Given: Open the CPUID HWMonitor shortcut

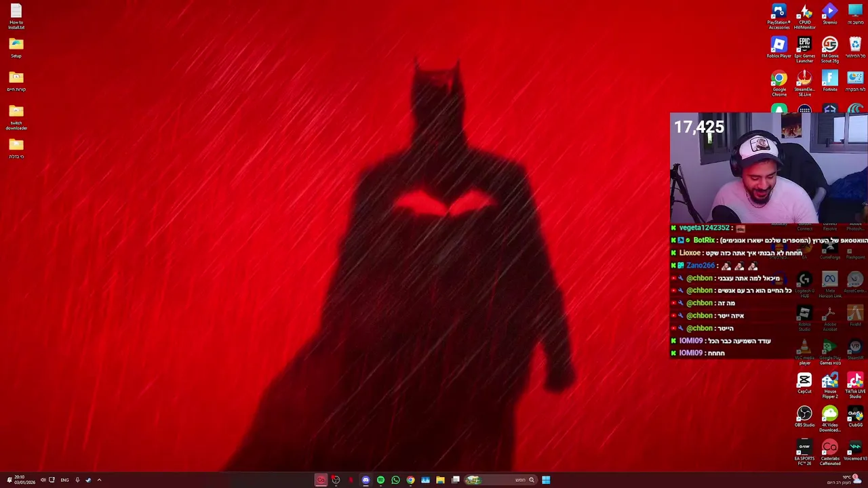Looking at the screenshot, I should (804, 17).
